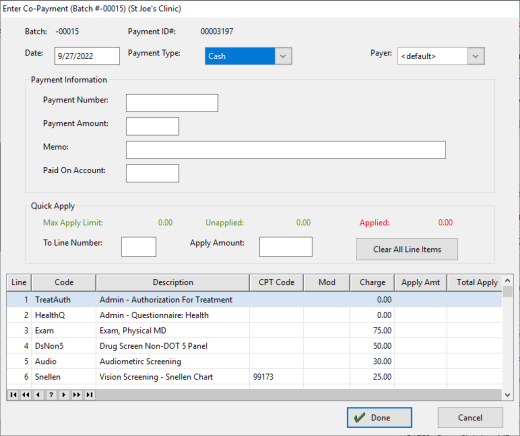
Task: Click the table scrollbar down arrow
Action: [x=507, y=395]
